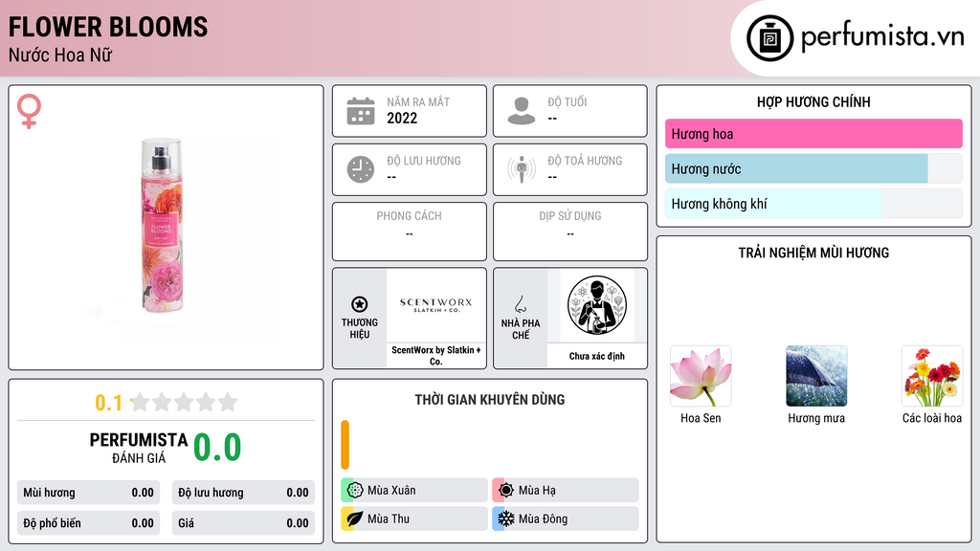
Task: Open the Hương mưa rain note image
Action: click(816, 376)
